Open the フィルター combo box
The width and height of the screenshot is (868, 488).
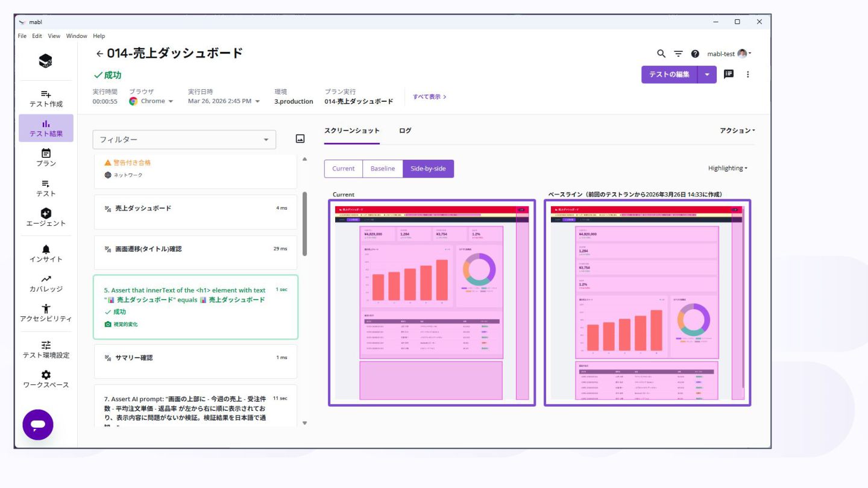pyautogui.click(x=184, y=140)
